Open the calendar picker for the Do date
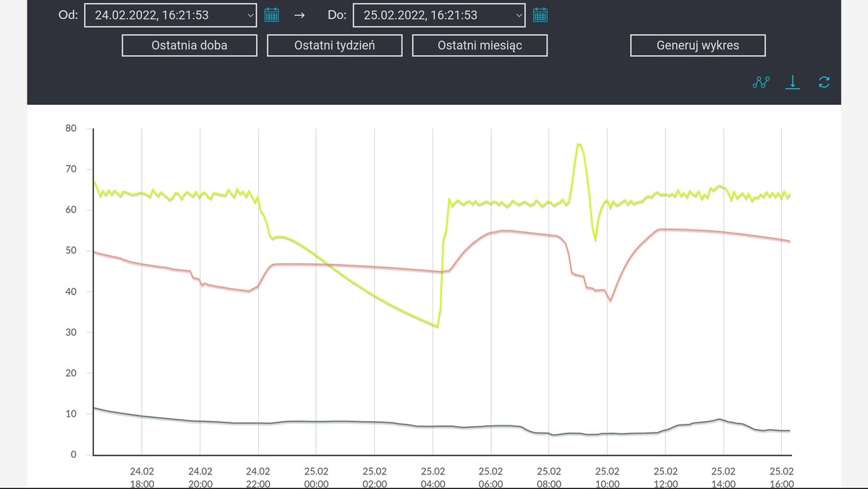Viewport: 868px width, 489px height. [x=540, y=14]
